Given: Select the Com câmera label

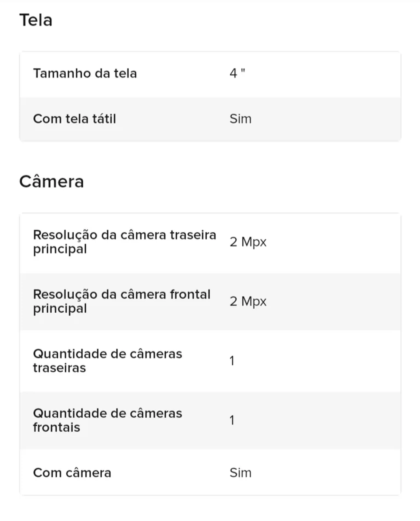Looking at the screenshot, I should pyautogui.click(x=72, y=473).
